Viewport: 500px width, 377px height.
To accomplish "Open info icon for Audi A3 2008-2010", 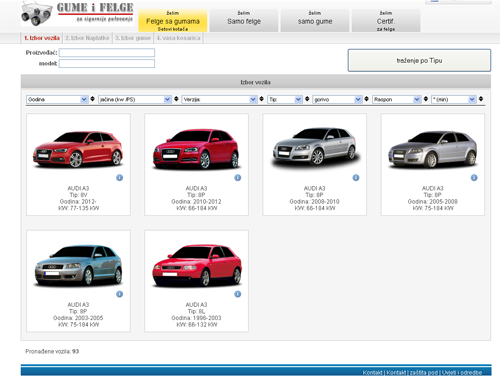I will pos(356,178).
